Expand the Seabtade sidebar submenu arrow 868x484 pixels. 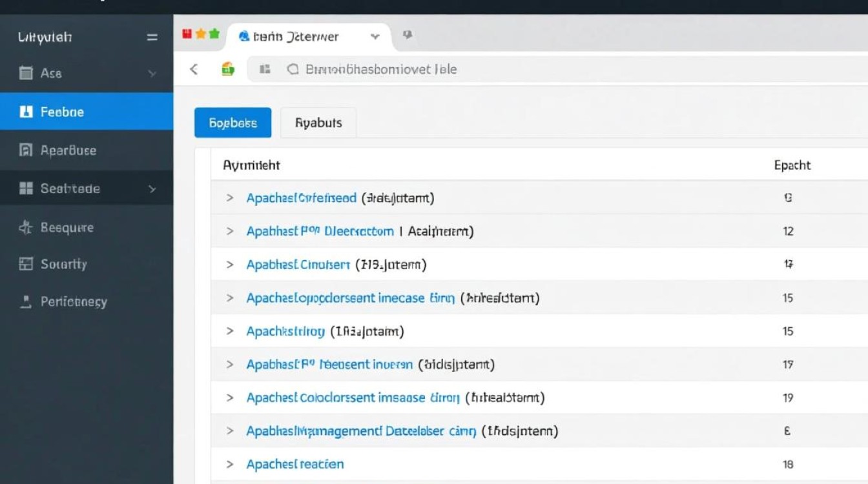(x=152, y=189)
